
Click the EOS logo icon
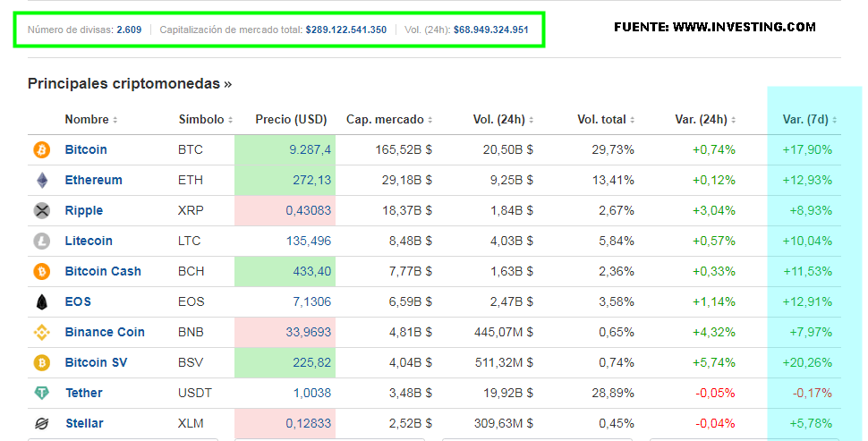pos(42,302)
